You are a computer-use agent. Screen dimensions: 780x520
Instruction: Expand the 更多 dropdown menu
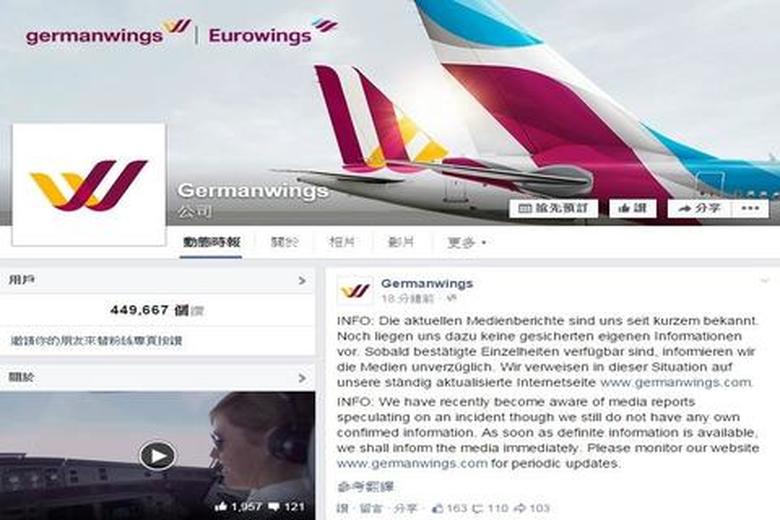[x=467, y=243]
